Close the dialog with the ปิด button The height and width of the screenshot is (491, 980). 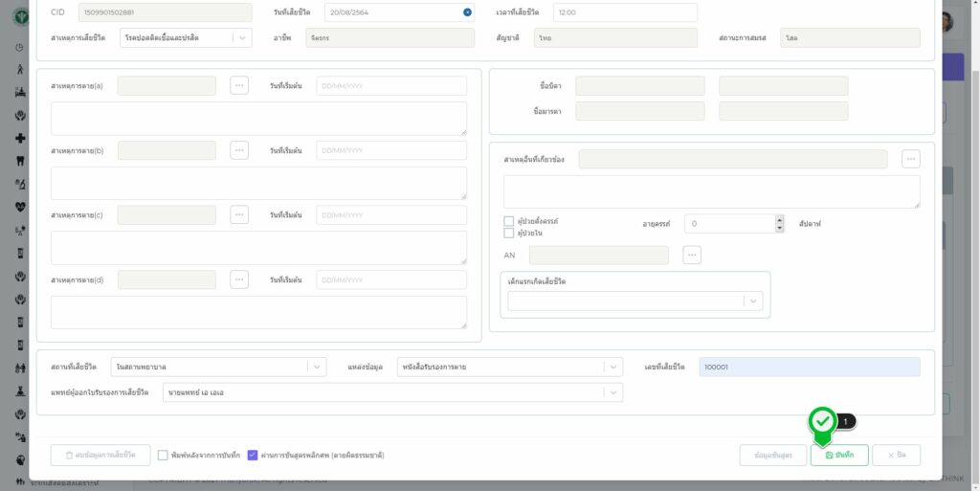click(x=897, y=455)
